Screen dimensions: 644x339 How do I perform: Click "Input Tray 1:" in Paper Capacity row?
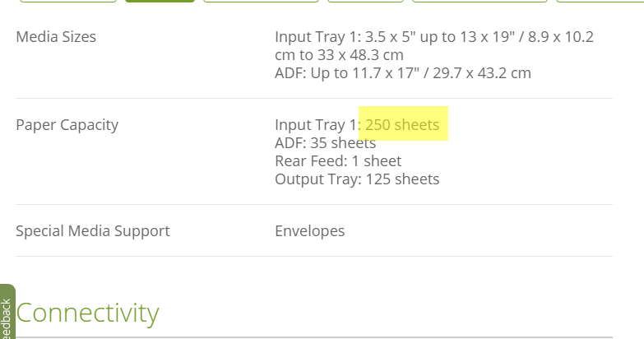318,124
